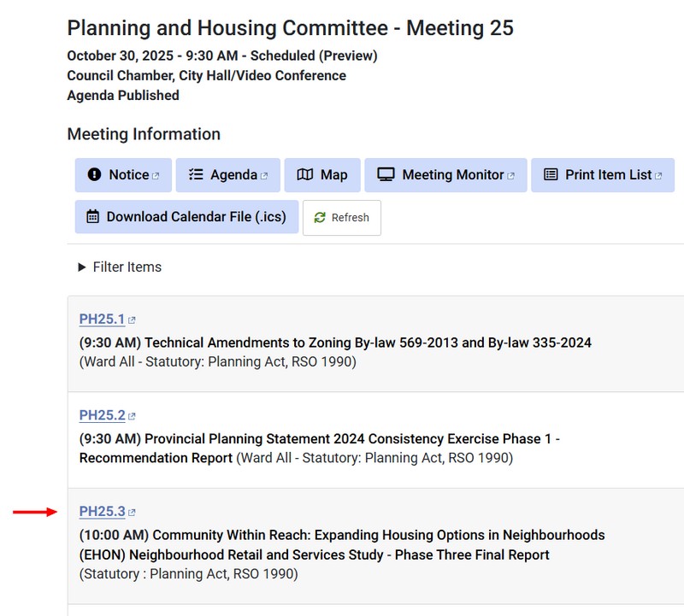Open the PH25.1 agenda item link
This screenshot has height=616, width=684.
point(102,320)
